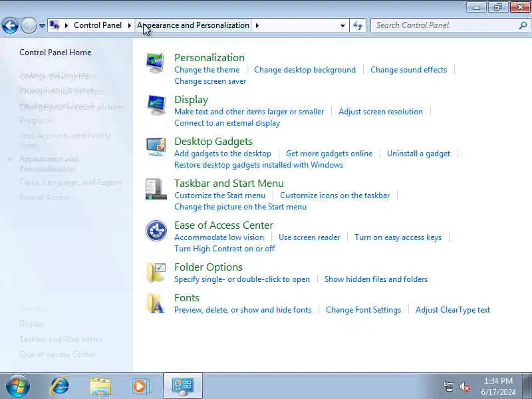Click the computer icon in address bar
Image resolution: width=532 pixels, height=399 pixels.
(55, 25)
